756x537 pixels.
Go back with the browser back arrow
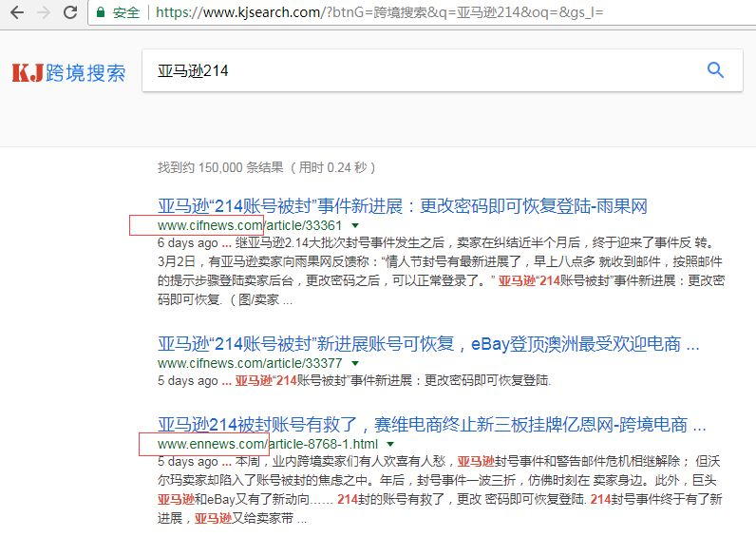[17, 12]
